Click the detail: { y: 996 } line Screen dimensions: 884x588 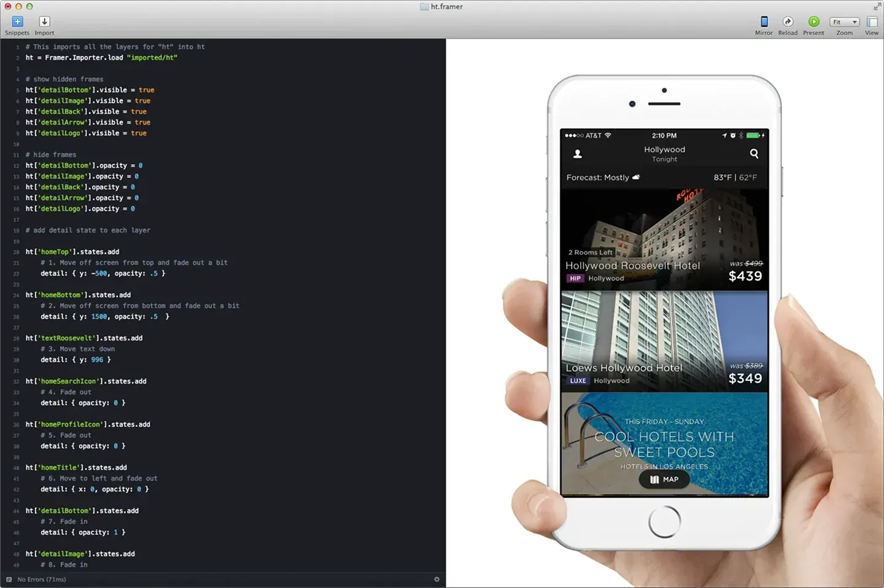[x=76, y=360]
